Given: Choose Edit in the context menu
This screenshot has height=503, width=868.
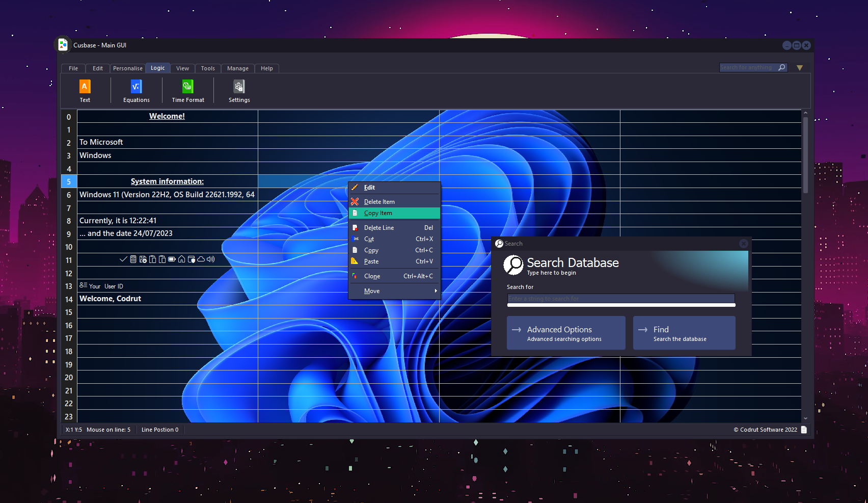Looking at the screenshot, I should click(394, 188).
